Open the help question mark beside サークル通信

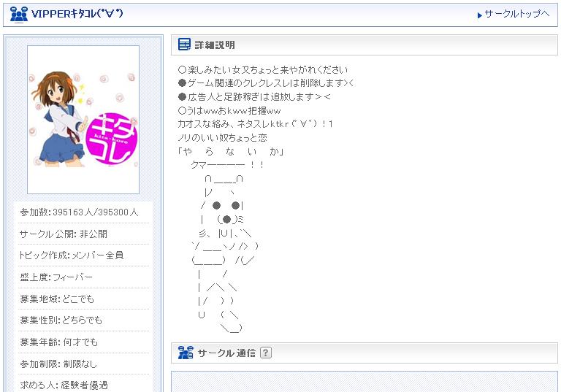coord(265,353)
